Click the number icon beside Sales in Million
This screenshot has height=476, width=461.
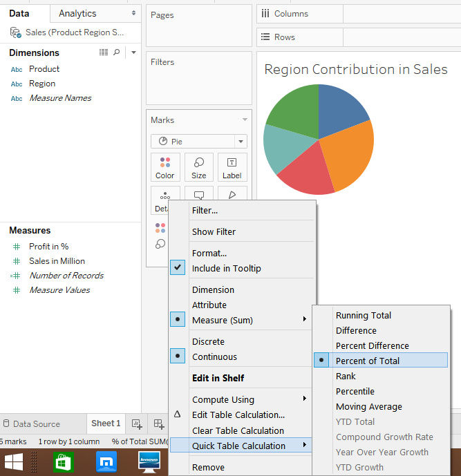(x=17, y=261)
